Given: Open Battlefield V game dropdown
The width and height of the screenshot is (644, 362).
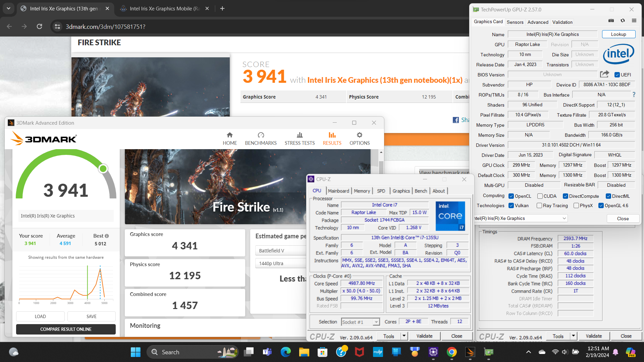Looking at the screenshot, I should coord(281,250).
